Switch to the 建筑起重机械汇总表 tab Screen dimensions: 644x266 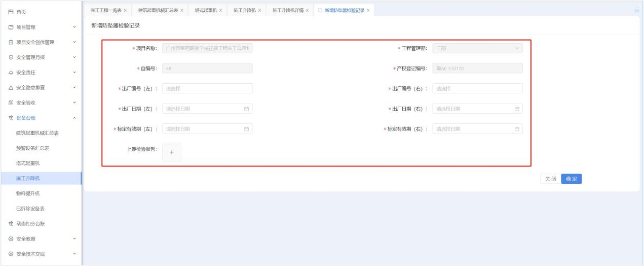click(158, 10)
